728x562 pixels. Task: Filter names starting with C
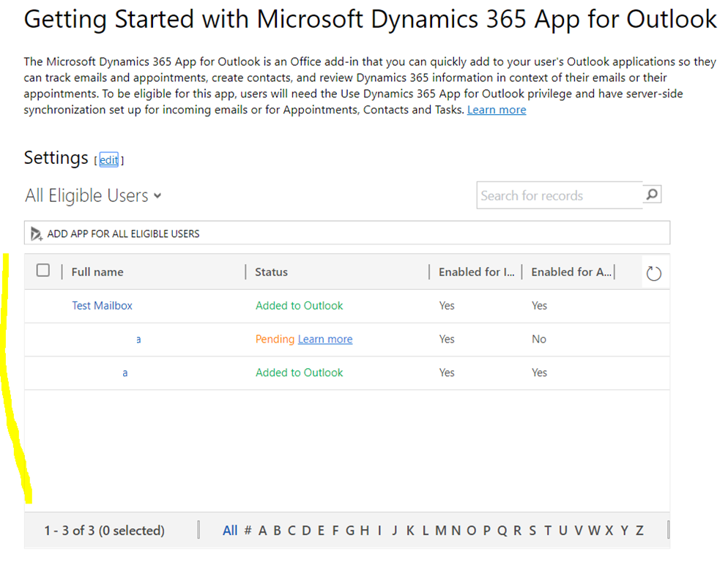pyautogui.click(x=291, y=531)
